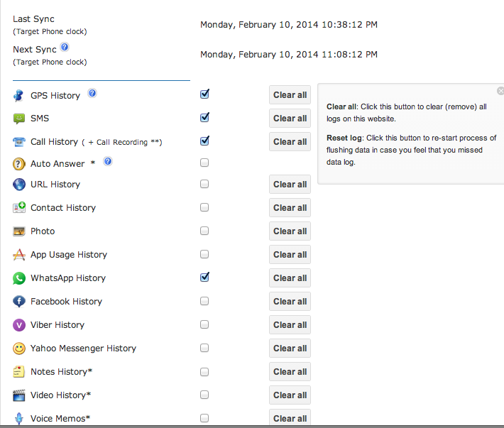Enable the Auto Answer checkbox
The height and width of the screenshot is (428, 504).
coord(204,163)
